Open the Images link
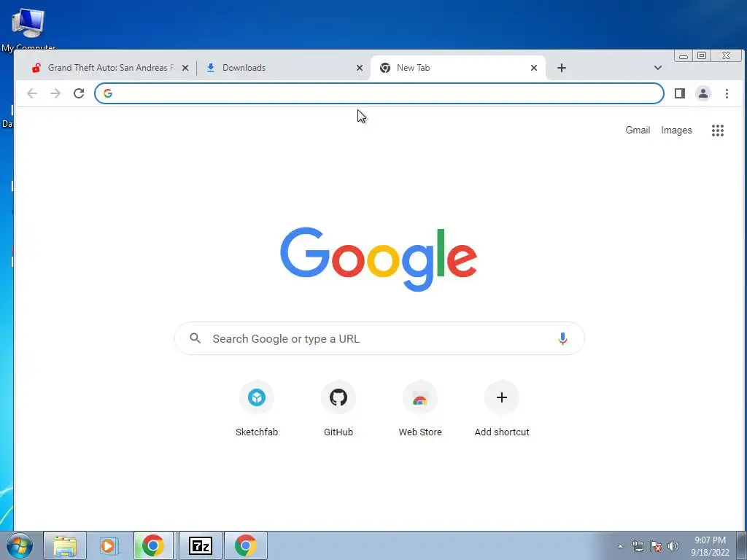The image size is (747, 560). pos(676,130)
